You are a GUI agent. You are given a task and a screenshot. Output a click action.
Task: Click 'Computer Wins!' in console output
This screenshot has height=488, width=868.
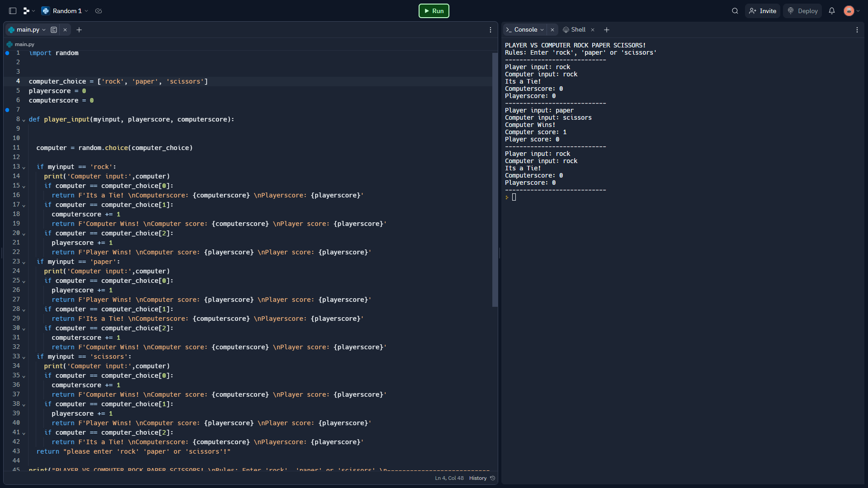point(530,125)
